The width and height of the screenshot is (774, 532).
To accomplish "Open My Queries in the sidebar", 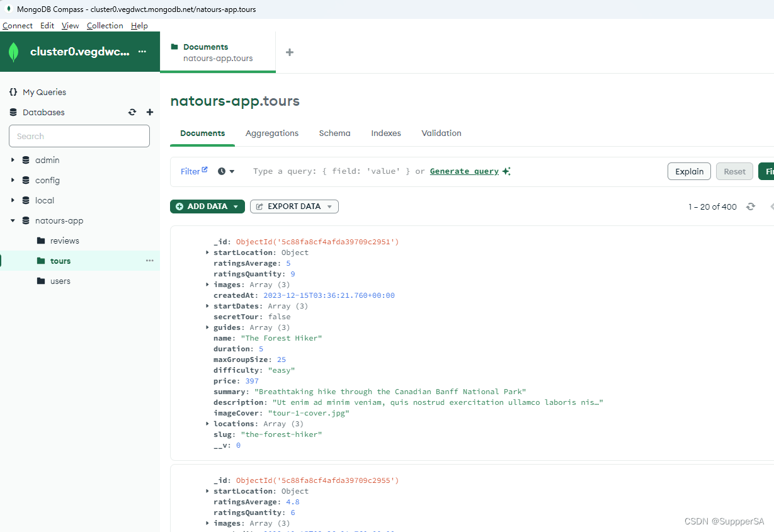I will pyautogui.click(x=44, y=92).
